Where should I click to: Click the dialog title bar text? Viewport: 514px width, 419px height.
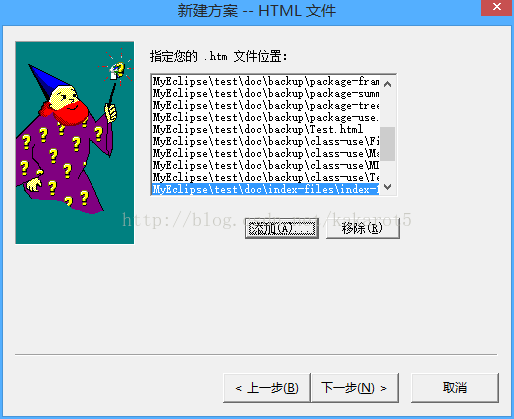point(256,11)
